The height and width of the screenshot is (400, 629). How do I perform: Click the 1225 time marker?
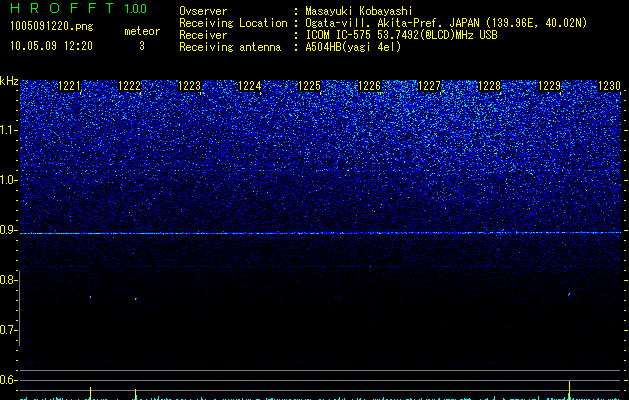(x=310, y=86)
